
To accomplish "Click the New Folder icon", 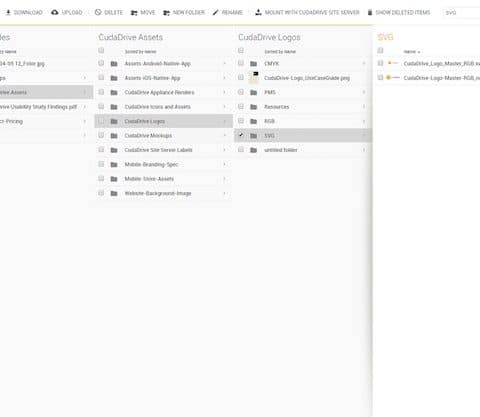I will click(166, 13).
